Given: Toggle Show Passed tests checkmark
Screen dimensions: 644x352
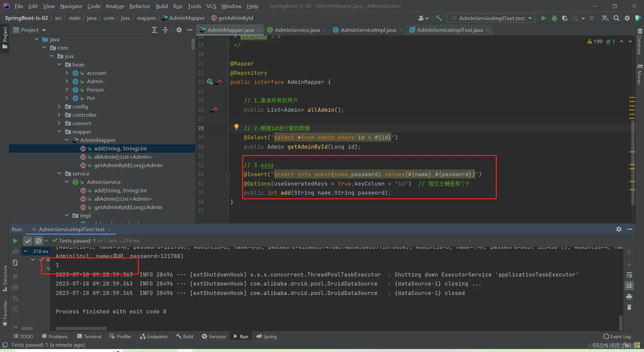Looking at the screenshot, I should click(x=28, y=241).
